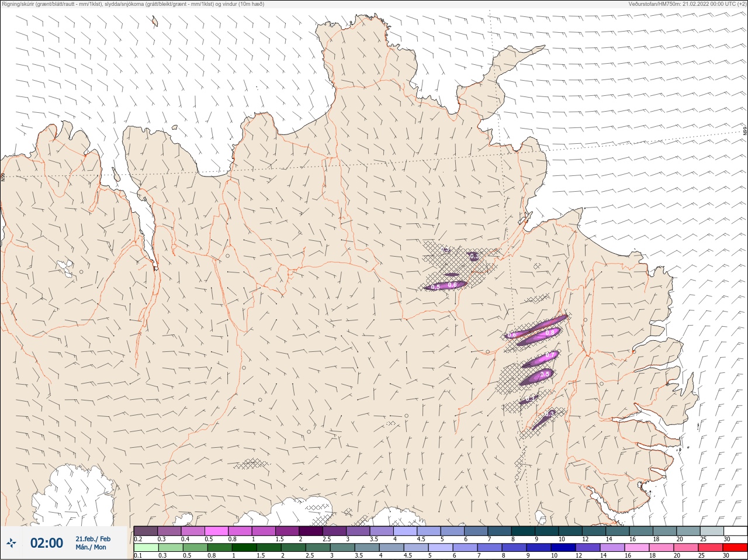Click the N99 latitude label at left map edge
Screen dimensions: 748x560
3,177
